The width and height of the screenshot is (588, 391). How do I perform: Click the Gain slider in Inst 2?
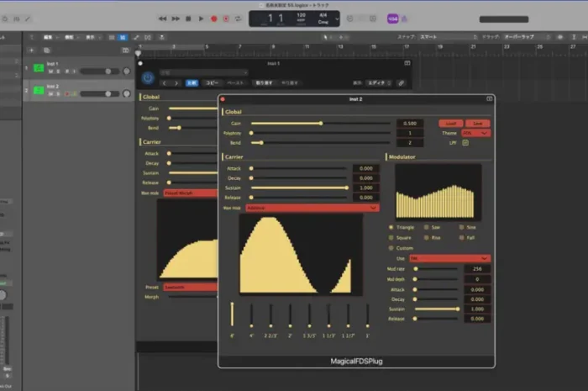[321, 123]
